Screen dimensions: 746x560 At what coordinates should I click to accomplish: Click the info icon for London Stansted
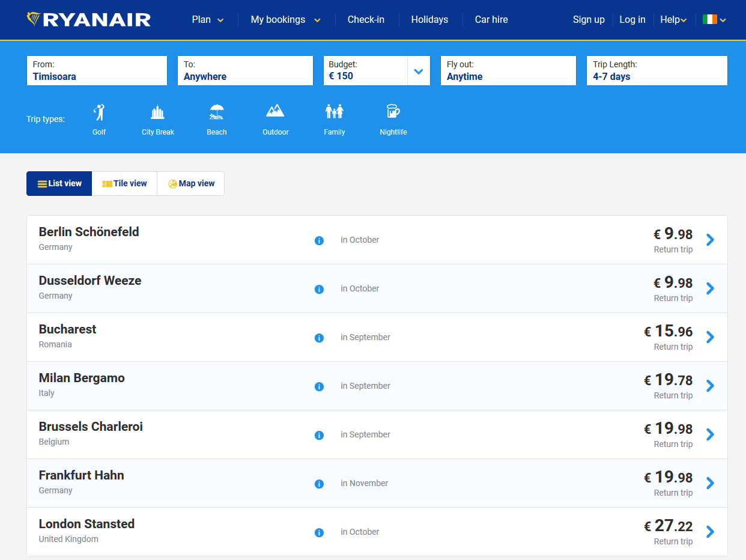tap(319, 532)
